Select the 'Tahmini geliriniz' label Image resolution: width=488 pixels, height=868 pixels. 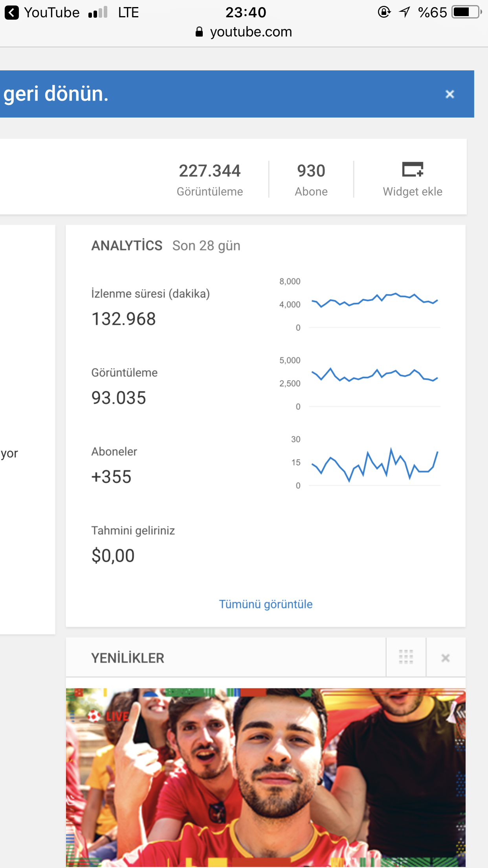click(x=133, y=531)
